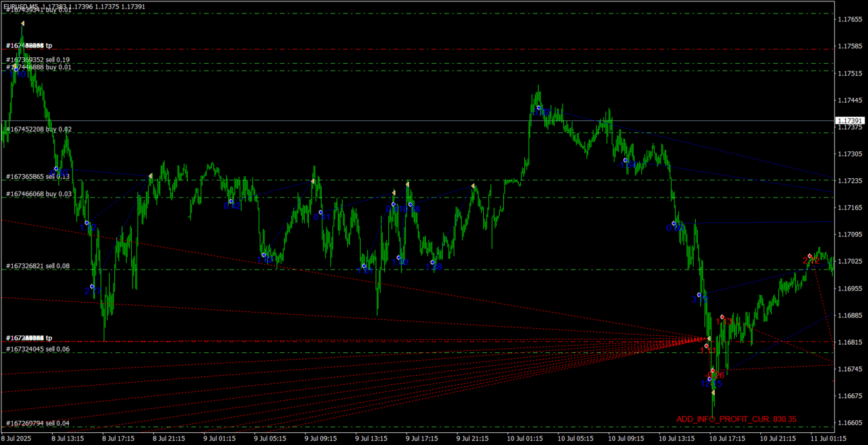The width and height of the screenshot is (868, 445).
Task: Click the 10 Jul 21:15 time label
Action: [776, 438]
